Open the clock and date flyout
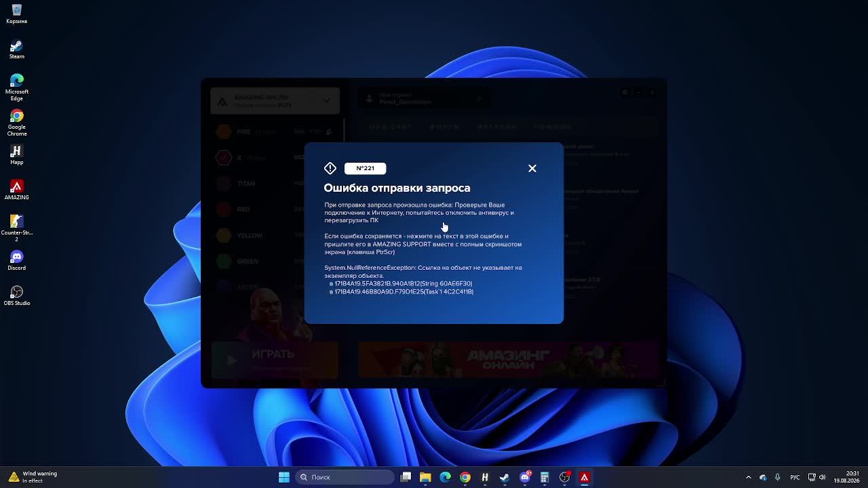 click(x=846, y=477)
